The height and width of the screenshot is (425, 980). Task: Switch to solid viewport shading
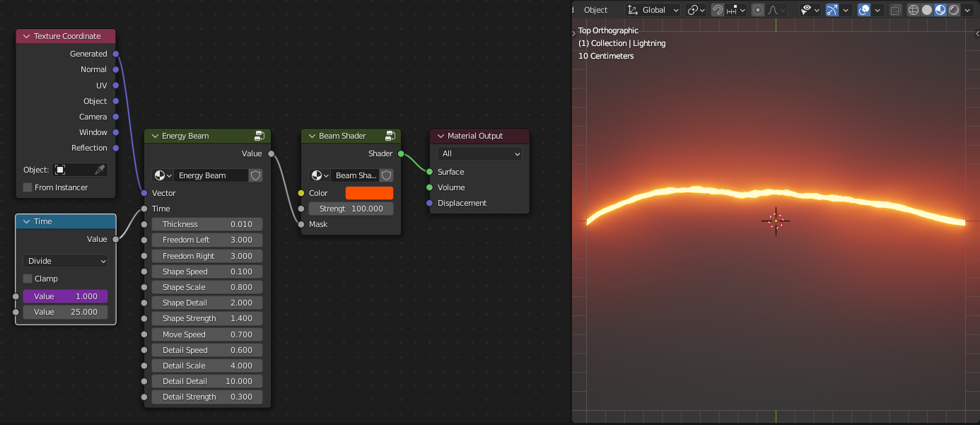927,10
